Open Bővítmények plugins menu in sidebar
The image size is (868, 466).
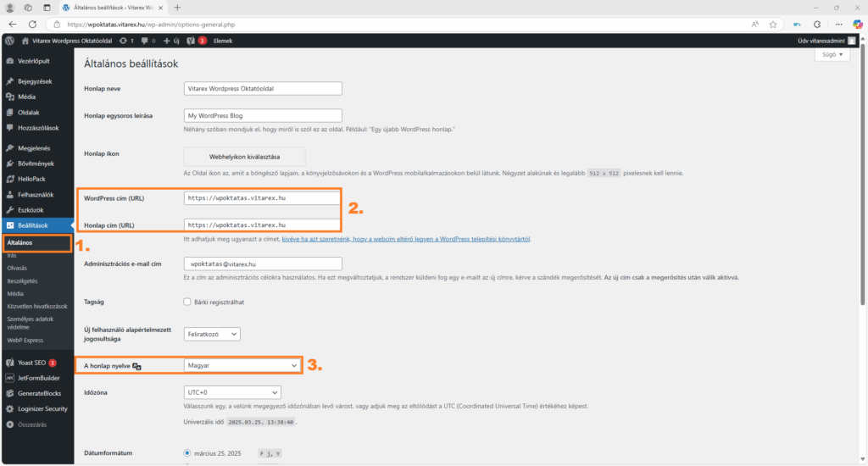pyautogui.click(x=36, y=162)
